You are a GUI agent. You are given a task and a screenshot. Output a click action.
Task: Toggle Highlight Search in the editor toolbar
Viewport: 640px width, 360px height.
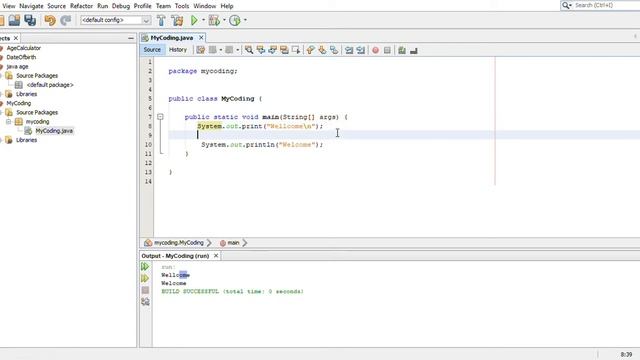pos(284,50)
